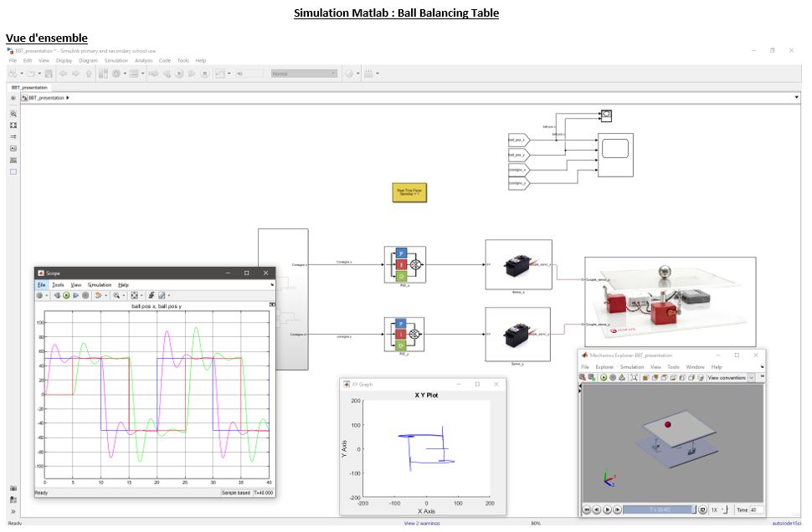Click the Scope block in Simulink diagram
The width and height of the screenshot is (812, 532).
click(615, 155)
